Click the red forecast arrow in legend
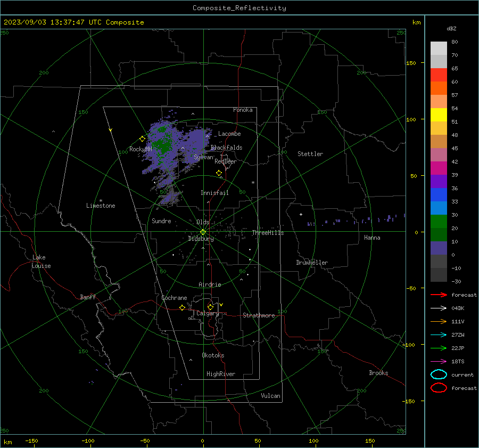Image resolution: width=479 pixels, height=448 pixels. click(439, 295)
